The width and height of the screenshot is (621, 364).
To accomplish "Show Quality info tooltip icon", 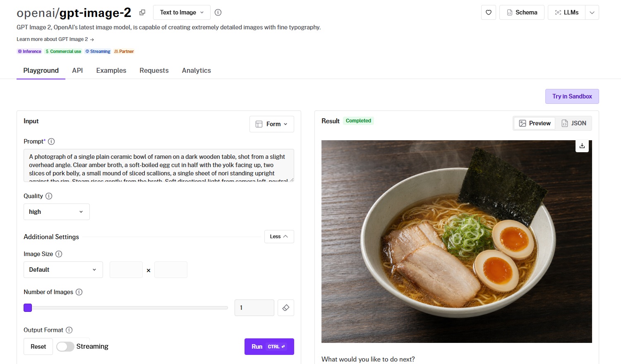I will [49, 196].
